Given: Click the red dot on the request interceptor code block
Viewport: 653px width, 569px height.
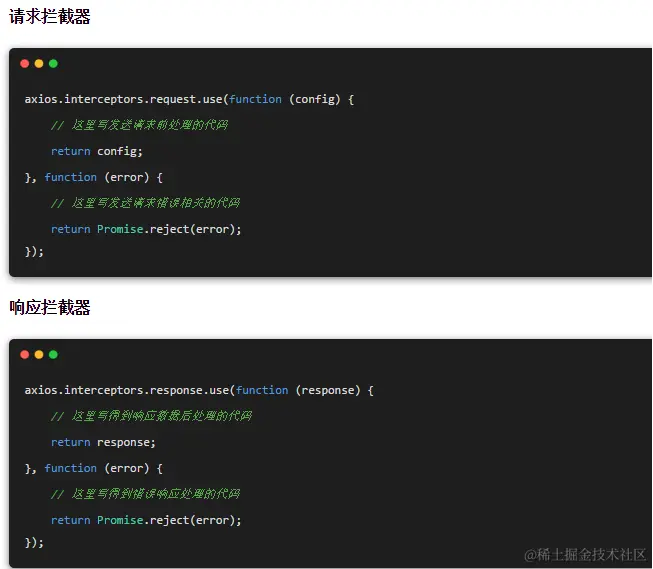Looking at the screenshot, I should pyautogui.click(x=25, y=64).
